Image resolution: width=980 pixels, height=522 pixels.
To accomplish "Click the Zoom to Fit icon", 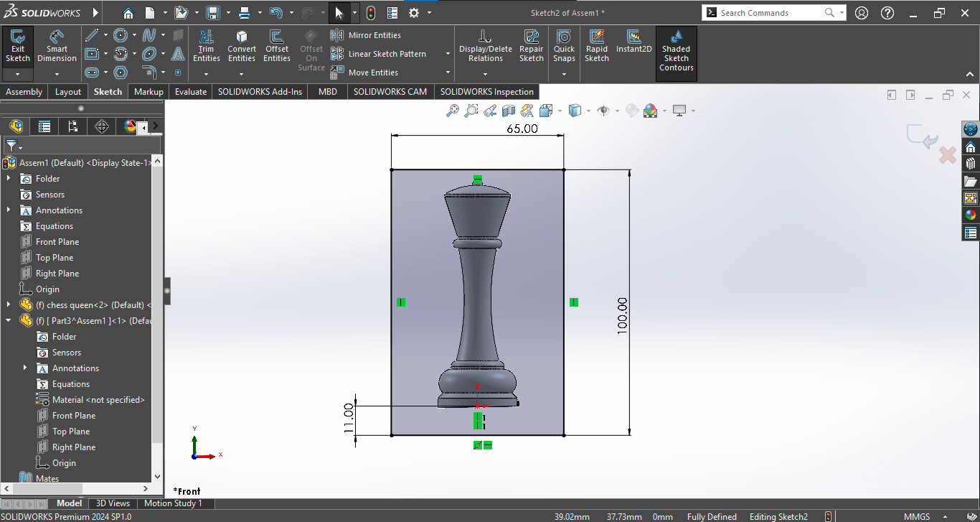I will (453, 111).
